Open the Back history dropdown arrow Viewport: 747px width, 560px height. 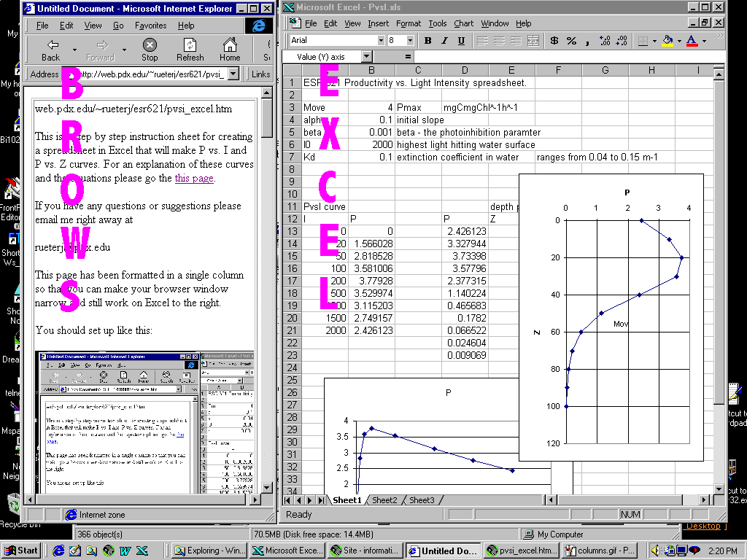pyautogui.click(x=74, y=50)
